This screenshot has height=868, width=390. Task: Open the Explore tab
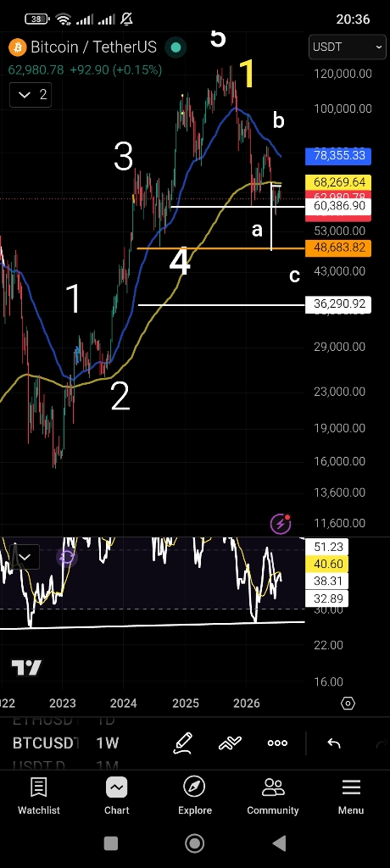(x=195, y=796)
